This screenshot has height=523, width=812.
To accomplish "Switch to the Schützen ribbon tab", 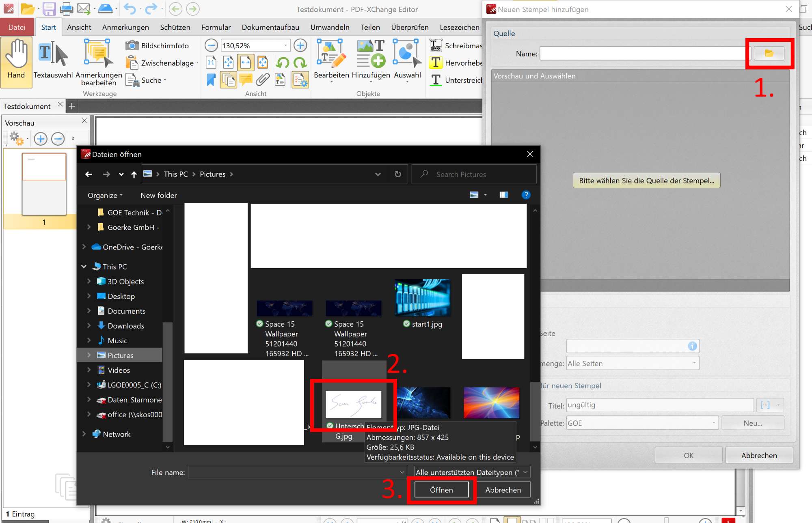I will click(175, 27).
